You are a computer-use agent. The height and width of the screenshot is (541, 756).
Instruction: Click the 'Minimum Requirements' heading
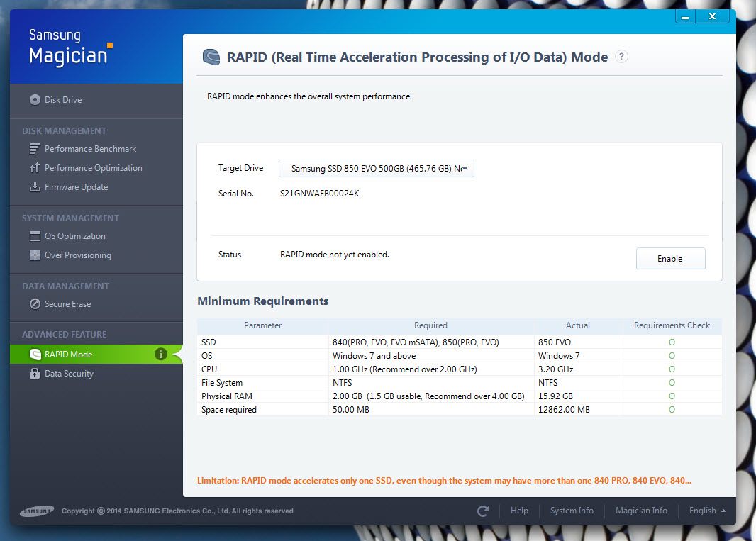tap(263, 301)
